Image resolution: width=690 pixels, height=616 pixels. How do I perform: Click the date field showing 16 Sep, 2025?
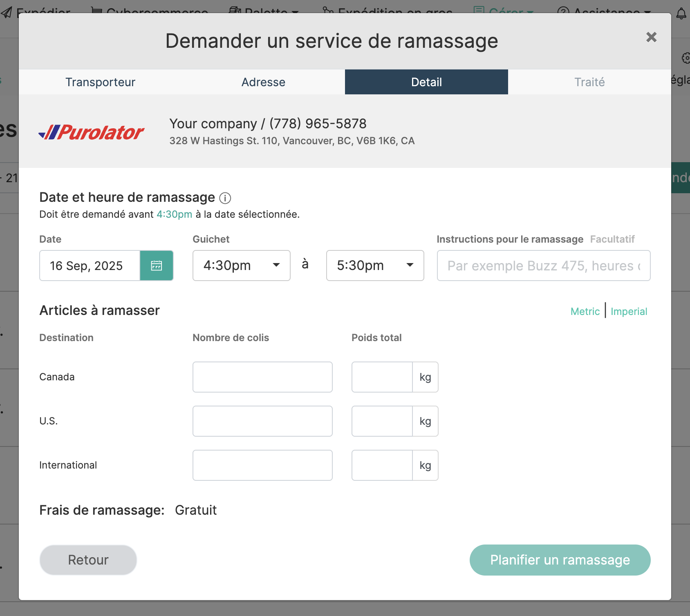90,266
